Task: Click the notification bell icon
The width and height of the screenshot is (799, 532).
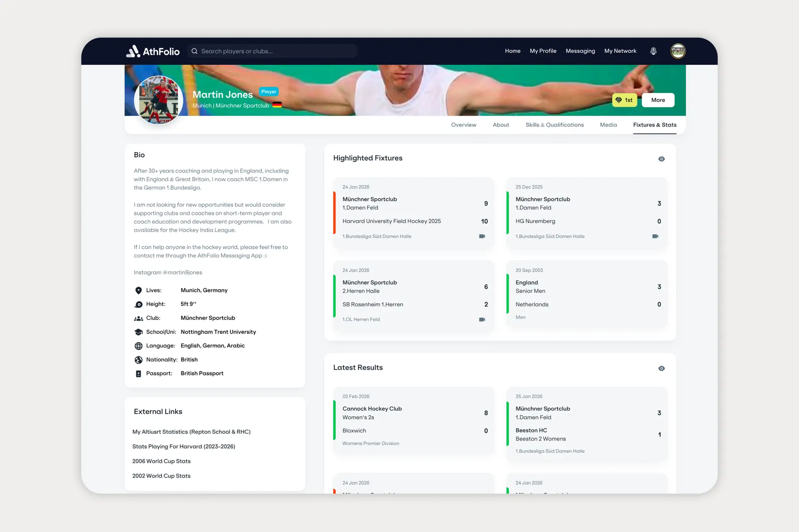Action: coord(653,51)
